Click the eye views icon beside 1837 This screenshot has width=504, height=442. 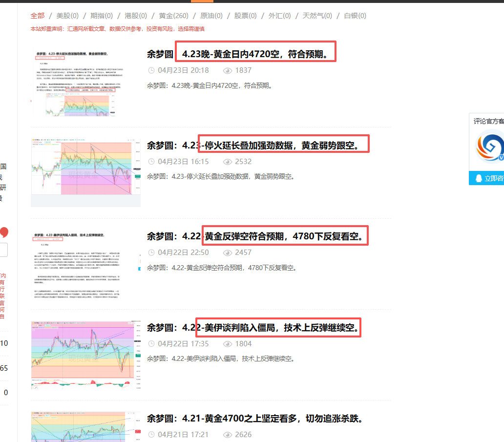pos(228,71)
